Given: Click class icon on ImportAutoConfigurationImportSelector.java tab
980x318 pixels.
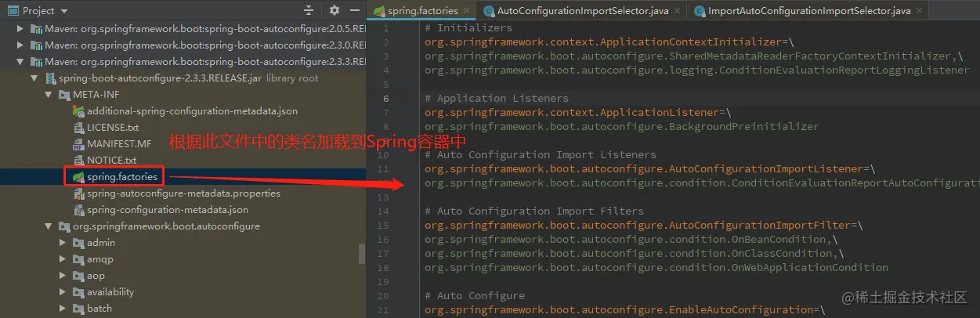Looking at the screenshot, I should point(698,11).
